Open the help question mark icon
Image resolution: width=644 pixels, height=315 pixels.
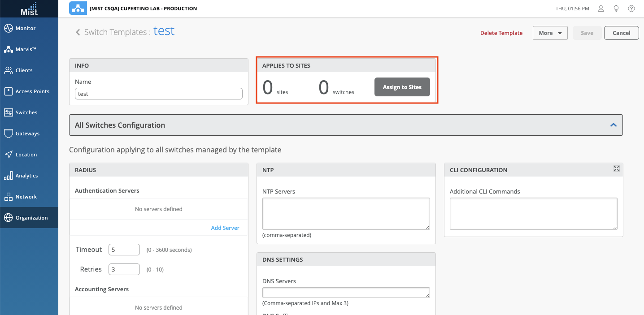click(x=631, y=9)
